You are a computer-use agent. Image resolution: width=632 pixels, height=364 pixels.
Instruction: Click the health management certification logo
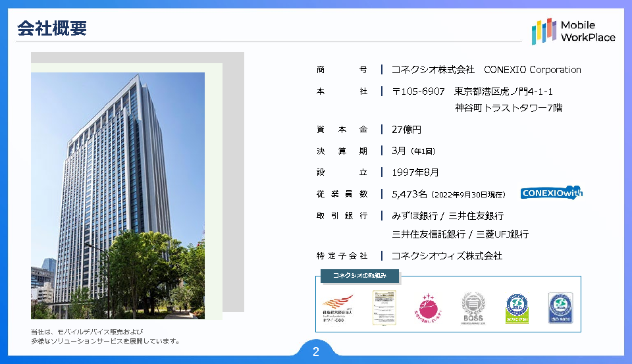[x=337, y=307]
